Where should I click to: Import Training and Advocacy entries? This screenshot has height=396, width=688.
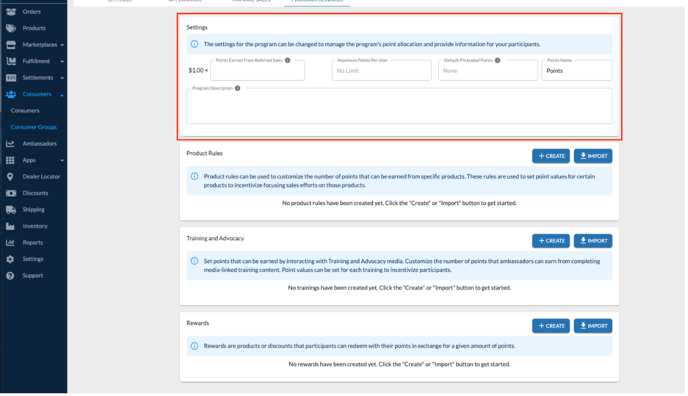(593, 241)
